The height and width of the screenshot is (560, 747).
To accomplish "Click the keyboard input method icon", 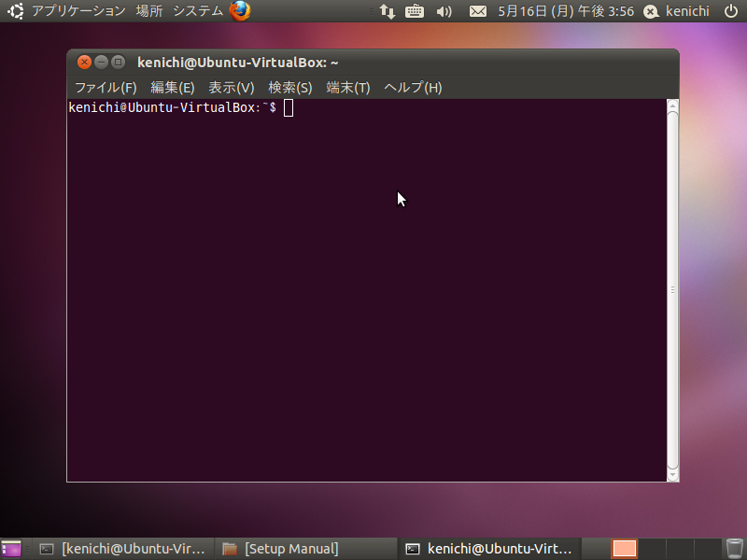I will pyautogui.click(x=415, y=11).
